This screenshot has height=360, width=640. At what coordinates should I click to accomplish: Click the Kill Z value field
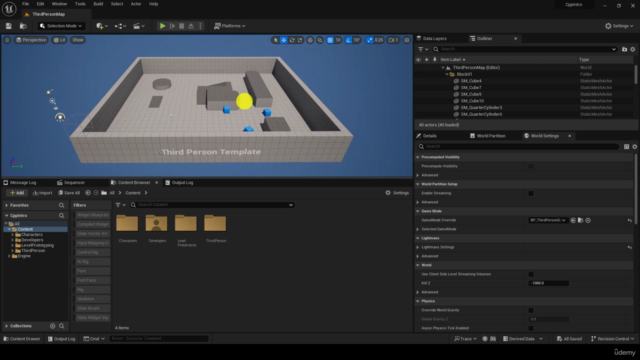[548, 283]
